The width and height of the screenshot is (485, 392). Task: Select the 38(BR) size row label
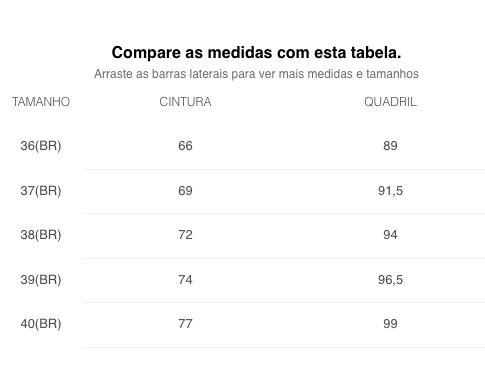[41, 235]
